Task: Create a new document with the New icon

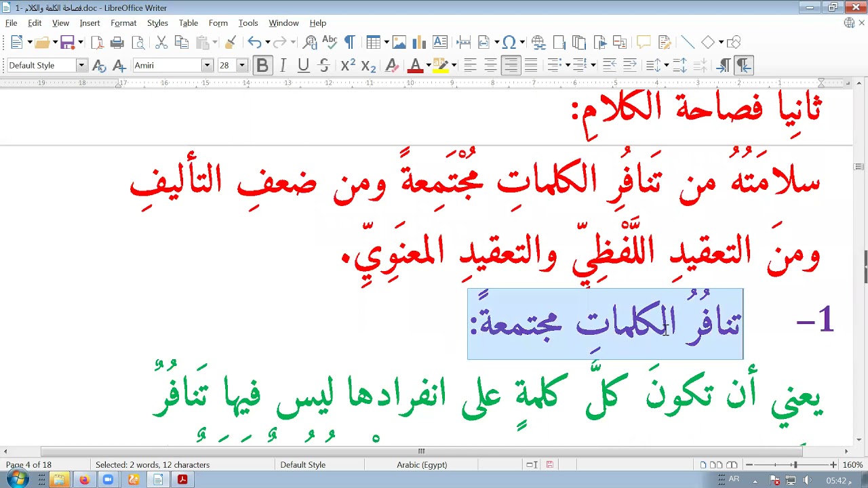Action: click(16, 43)
